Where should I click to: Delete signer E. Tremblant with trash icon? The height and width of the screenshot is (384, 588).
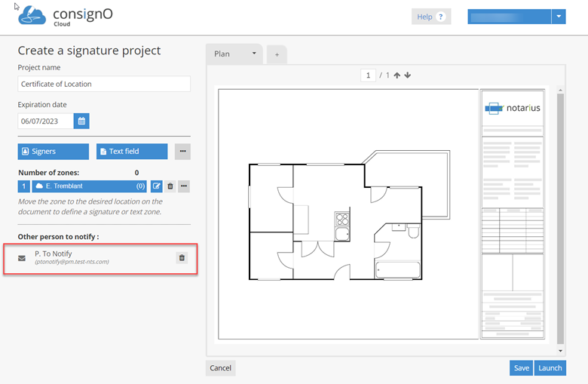pos(170,186)
